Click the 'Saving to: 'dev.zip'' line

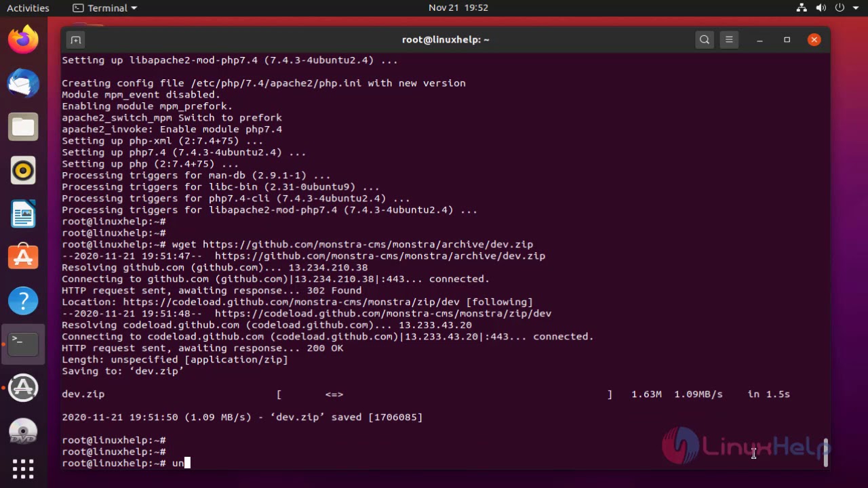(123, 371)
